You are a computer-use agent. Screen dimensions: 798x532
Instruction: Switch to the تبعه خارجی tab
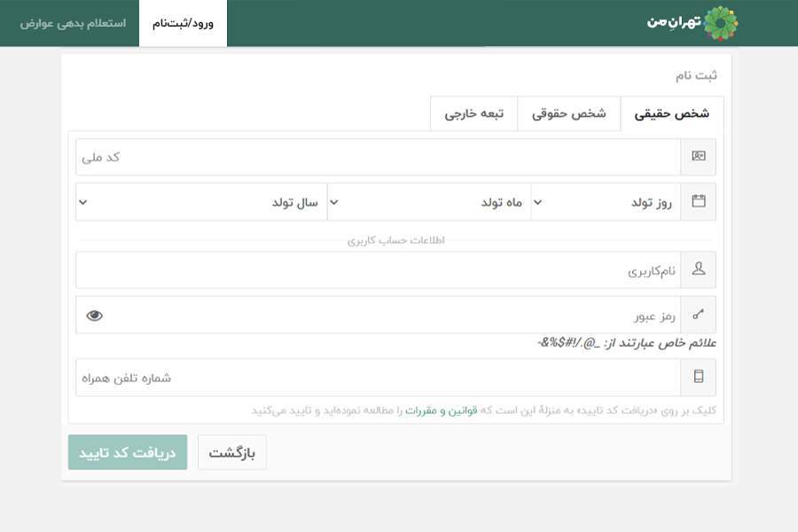474,114
